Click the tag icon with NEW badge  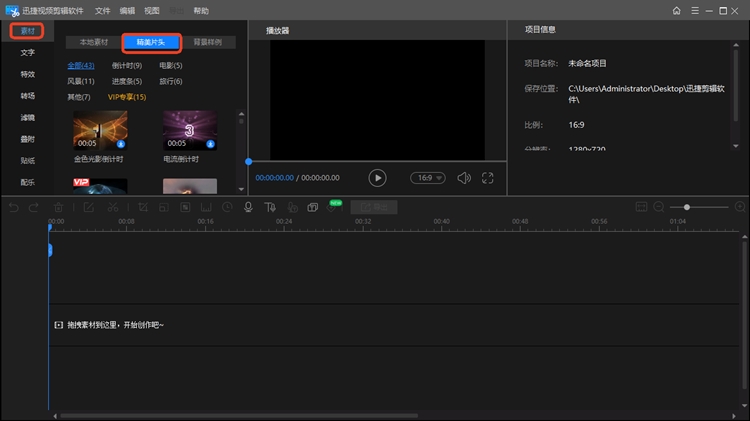pos(333,207)
